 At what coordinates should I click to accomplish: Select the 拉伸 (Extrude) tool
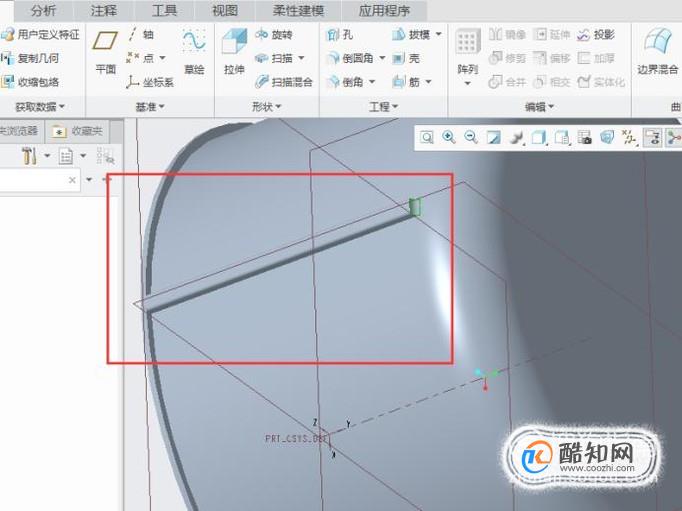pos(234,51)
